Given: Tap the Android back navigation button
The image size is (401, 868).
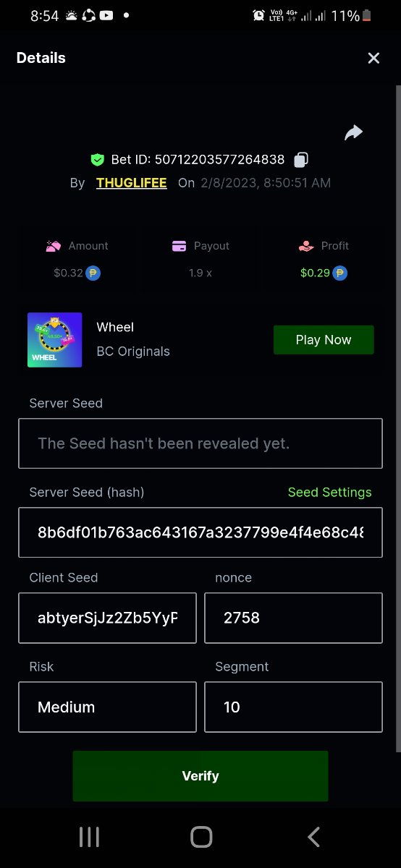Looking at the screenshot, I should pos(313,837).
